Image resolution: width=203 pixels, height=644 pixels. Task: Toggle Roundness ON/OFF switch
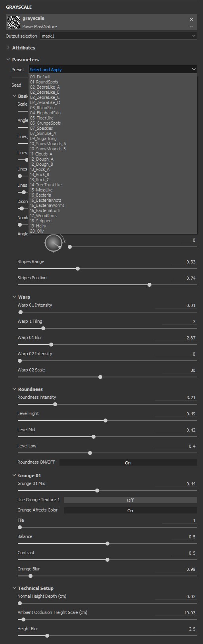point(128,462)
